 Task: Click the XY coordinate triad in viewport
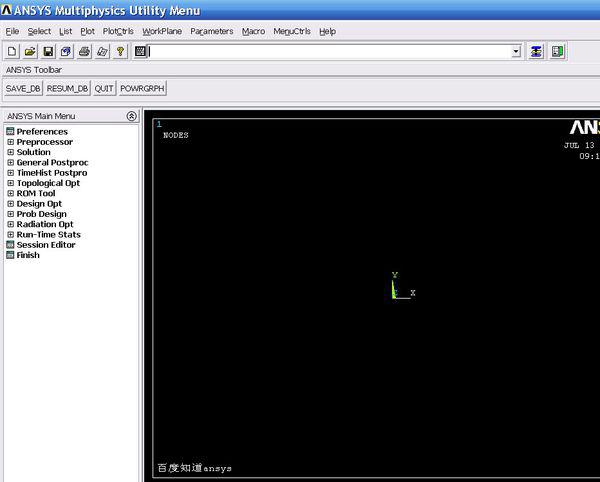[403, 286]
